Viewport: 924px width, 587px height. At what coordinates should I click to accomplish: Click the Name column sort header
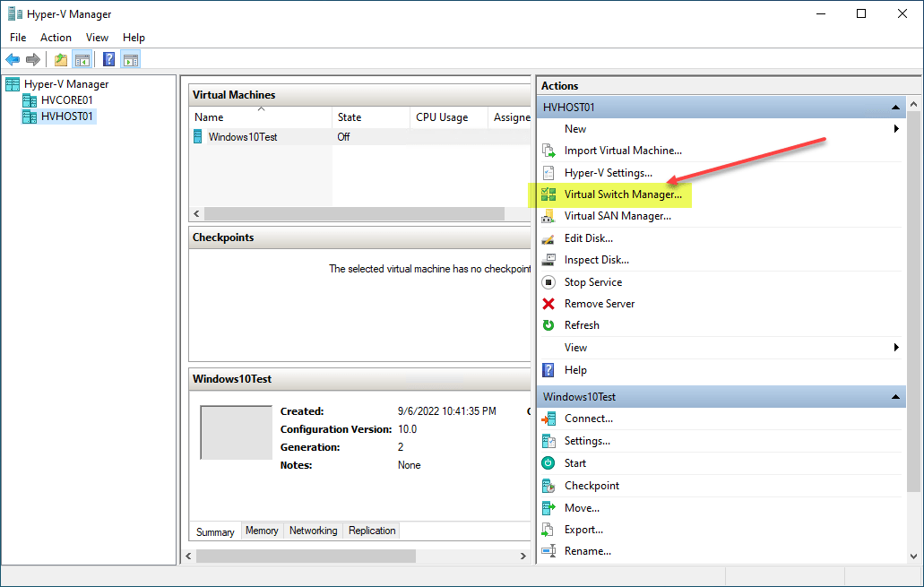(261, 117)
